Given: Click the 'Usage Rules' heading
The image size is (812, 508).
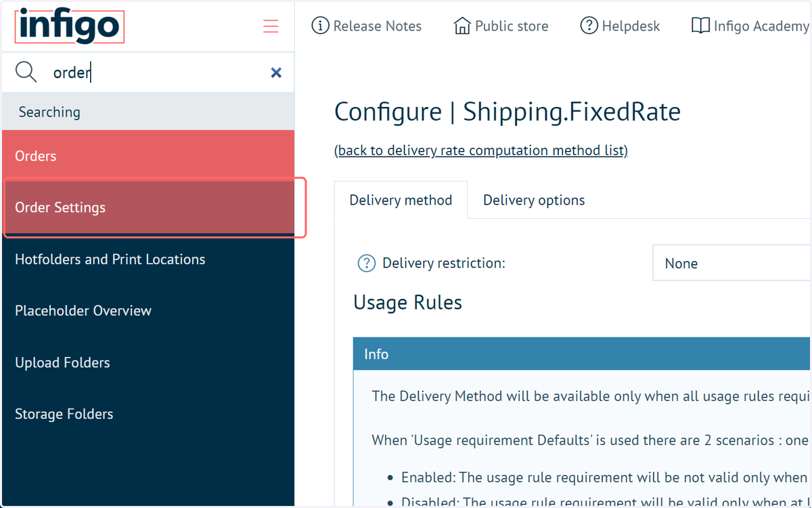Looking at the screenshot, I should tap(407, 302).
